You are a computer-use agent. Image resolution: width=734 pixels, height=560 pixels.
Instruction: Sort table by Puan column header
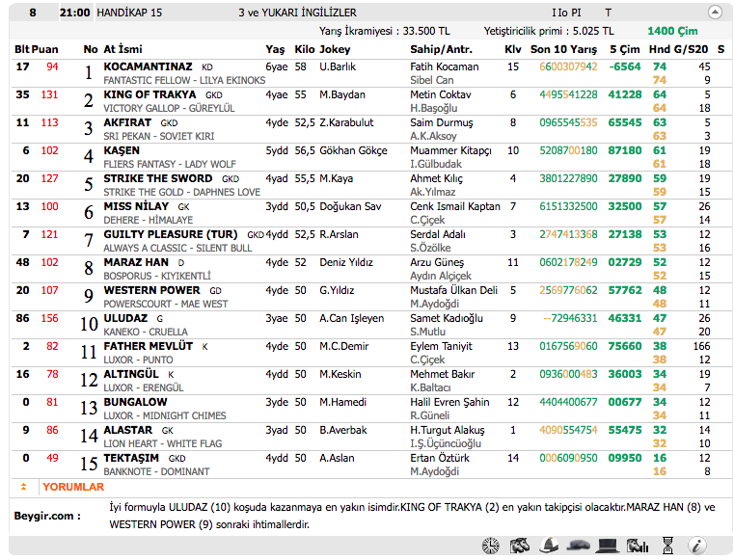coord(44,48)
